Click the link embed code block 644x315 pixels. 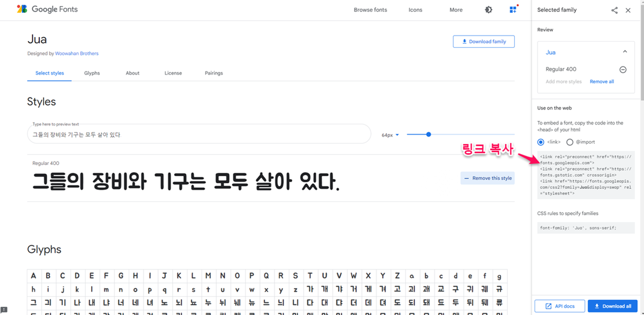(x=586, y=175)
